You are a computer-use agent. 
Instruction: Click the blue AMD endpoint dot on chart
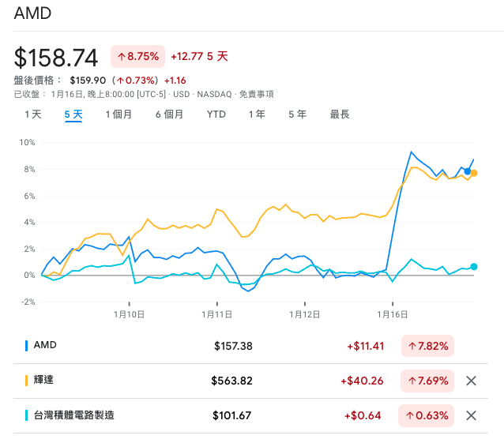[468, 171]
